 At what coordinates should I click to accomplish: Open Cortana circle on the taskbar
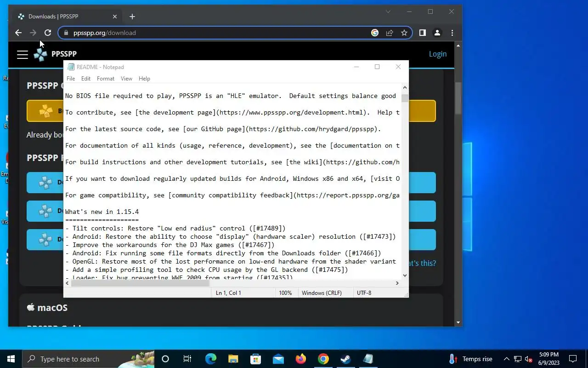pyautogui.click(x=165, y=359)
